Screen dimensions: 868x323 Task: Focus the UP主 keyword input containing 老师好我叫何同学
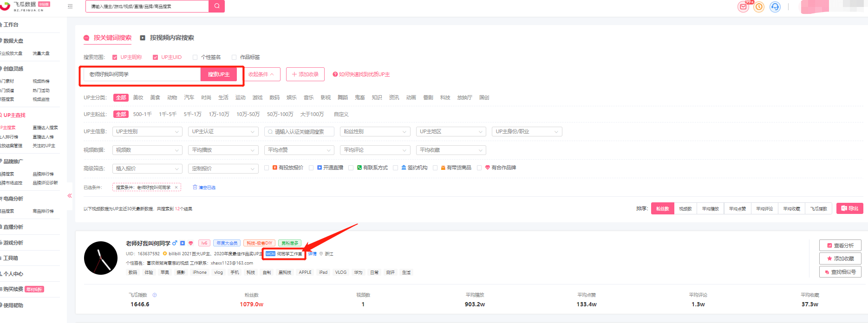(x=142, y=74)
